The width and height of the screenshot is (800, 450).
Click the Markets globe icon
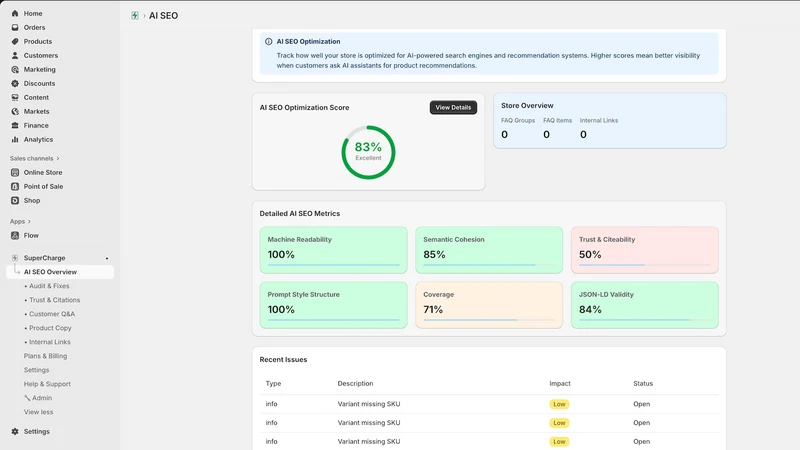[15, 111]
